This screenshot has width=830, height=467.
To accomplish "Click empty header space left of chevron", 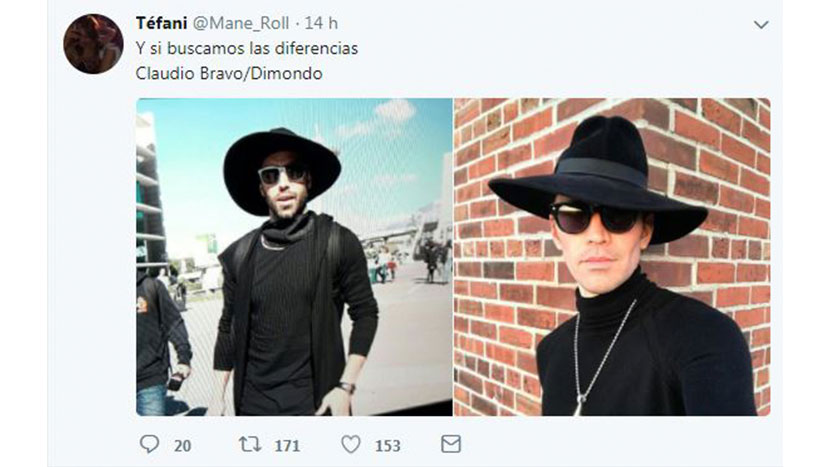I will 550,24.
